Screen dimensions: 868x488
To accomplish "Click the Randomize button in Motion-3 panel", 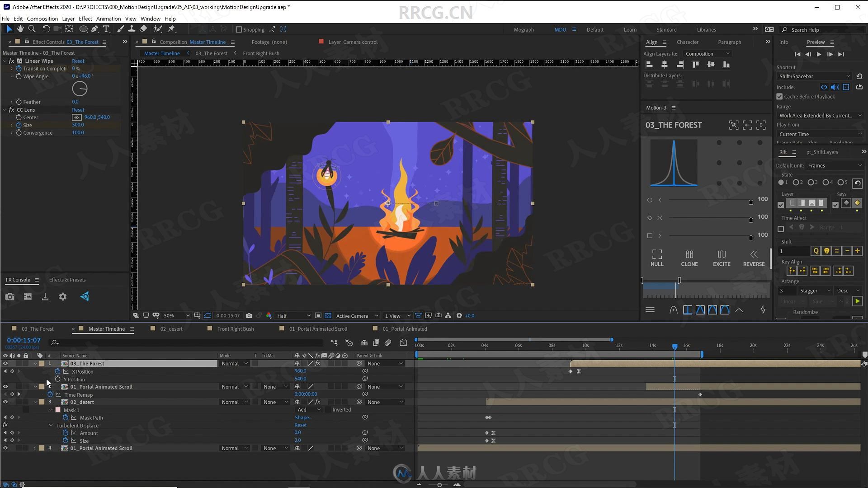I will pyautogui.click(x=806, y=311).
